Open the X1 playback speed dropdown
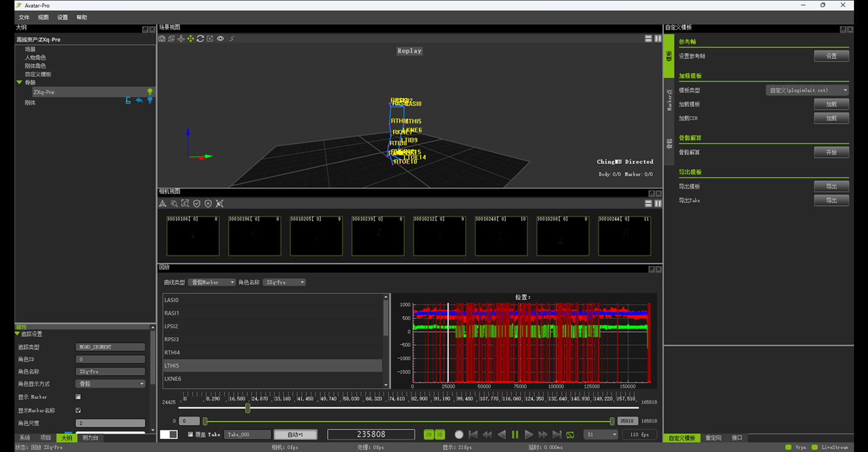 pos(601,434)
